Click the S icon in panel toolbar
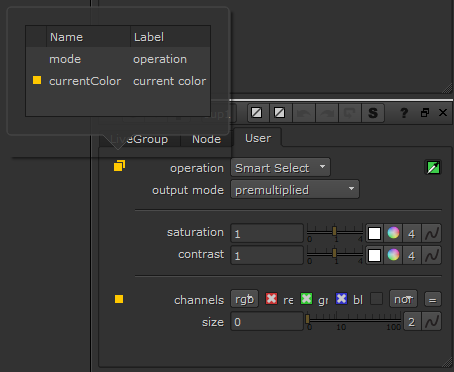This screenshot has height=372, width=454. tap(373, 113)
